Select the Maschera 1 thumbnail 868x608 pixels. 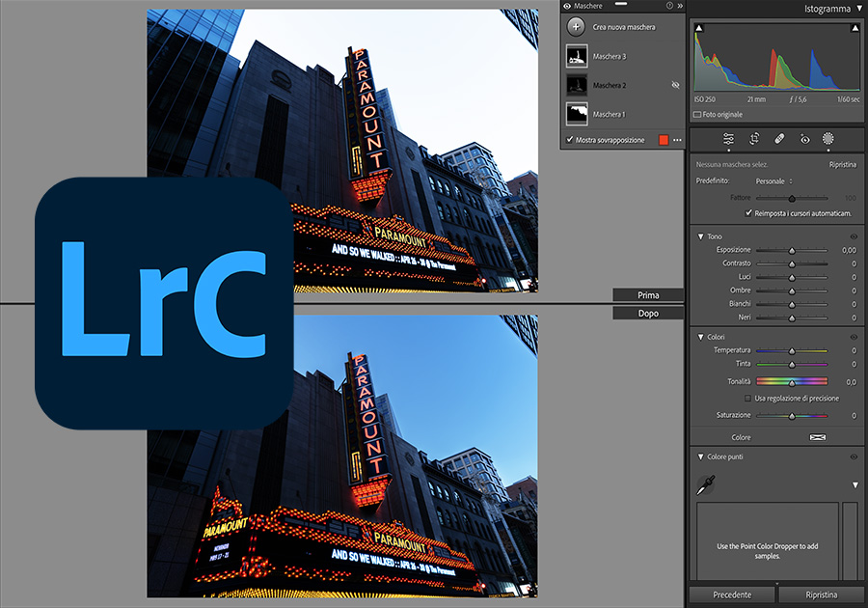577,114
